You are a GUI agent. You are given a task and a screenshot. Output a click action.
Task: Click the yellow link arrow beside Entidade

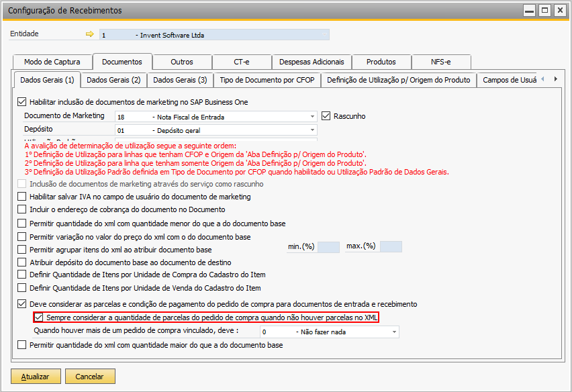point(90,34)
